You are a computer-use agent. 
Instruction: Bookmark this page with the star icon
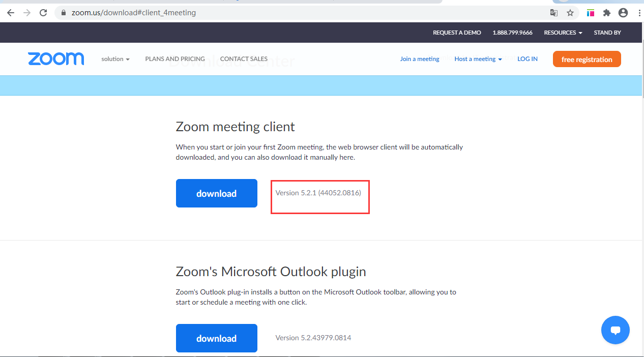click(x=570, y=13)
